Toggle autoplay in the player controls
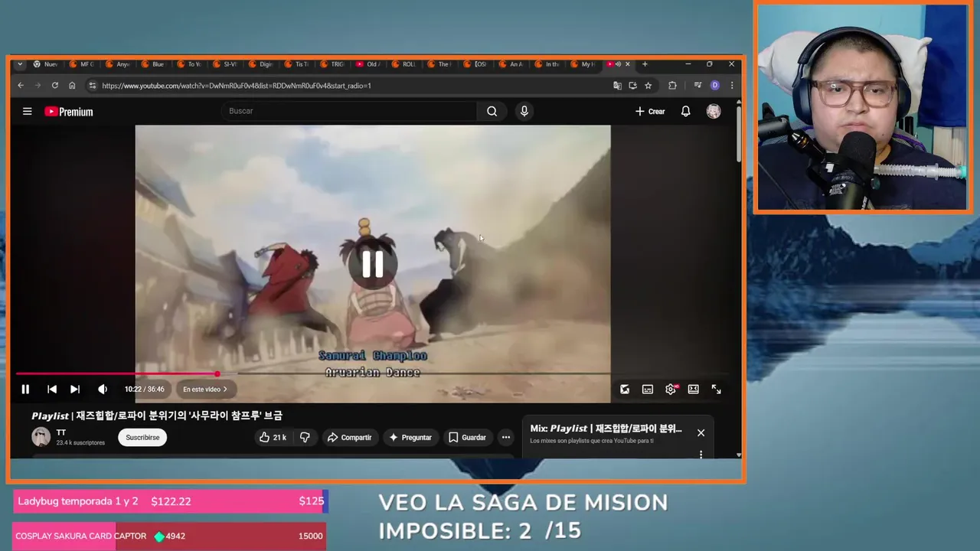Image resolution: width=980 pixels, height=551 pixels. (x=625, y=390)
